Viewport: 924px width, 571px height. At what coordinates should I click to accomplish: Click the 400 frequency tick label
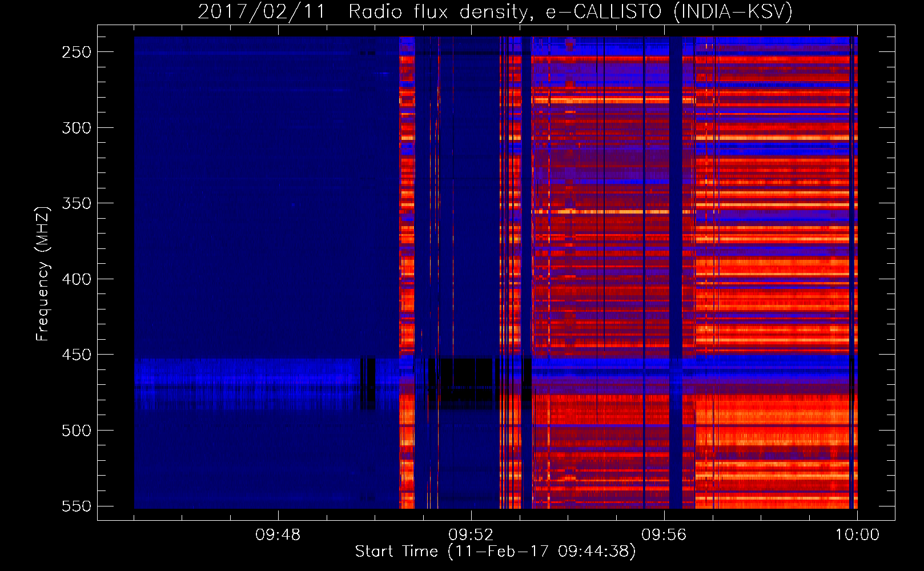tap(77, 279)
